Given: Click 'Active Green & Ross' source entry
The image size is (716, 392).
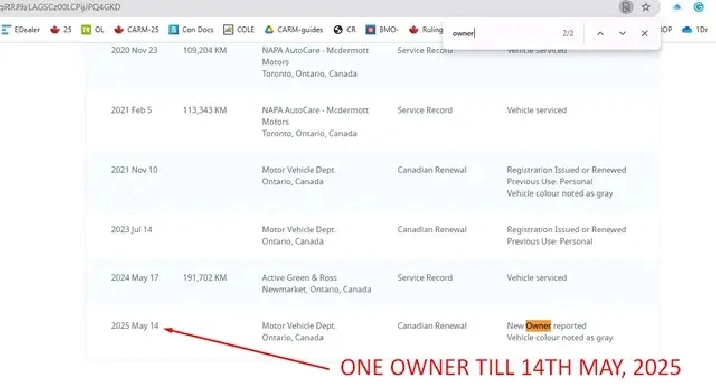Looking at the screenshot, I should 299,278.
